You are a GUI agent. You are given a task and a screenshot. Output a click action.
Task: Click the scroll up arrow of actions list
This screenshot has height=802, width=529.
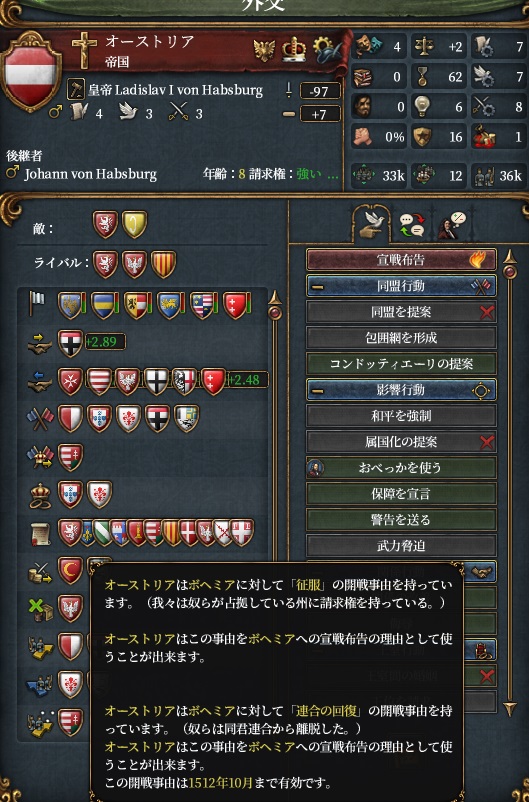[x=510, y=257]
